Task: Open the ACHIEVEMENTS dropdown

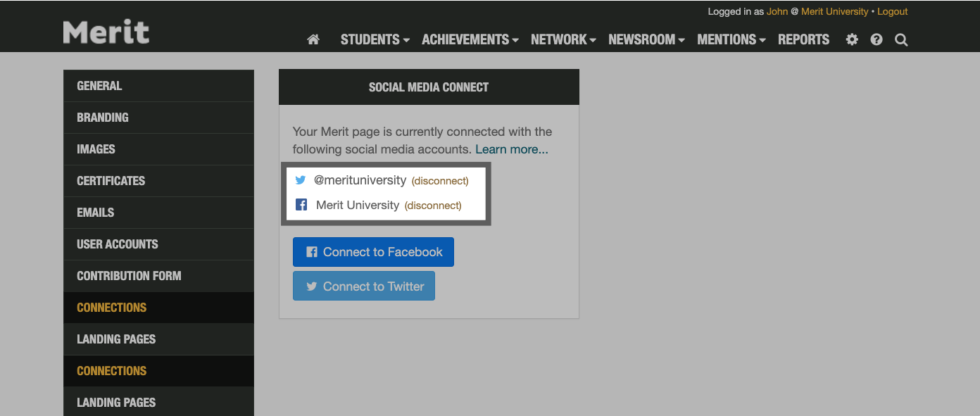Action: 465,40
